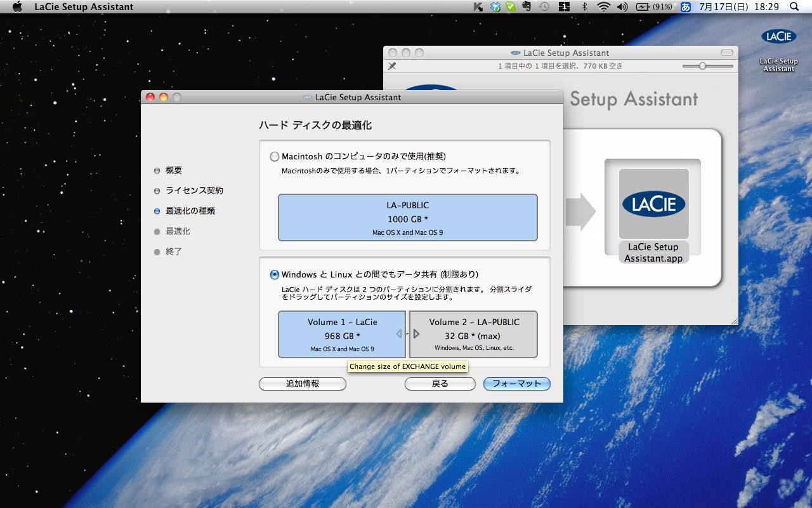Image resolution: width=812 pixels, height=508 pixels.
Task: Open the Apple menu
Action: pyautogui.click(x=17, y=7)
